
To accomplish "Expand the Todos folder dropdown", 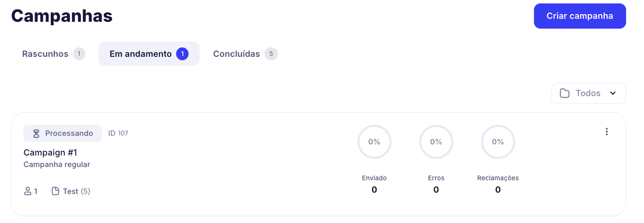I will pyautogui.click(x=588, y=93).
